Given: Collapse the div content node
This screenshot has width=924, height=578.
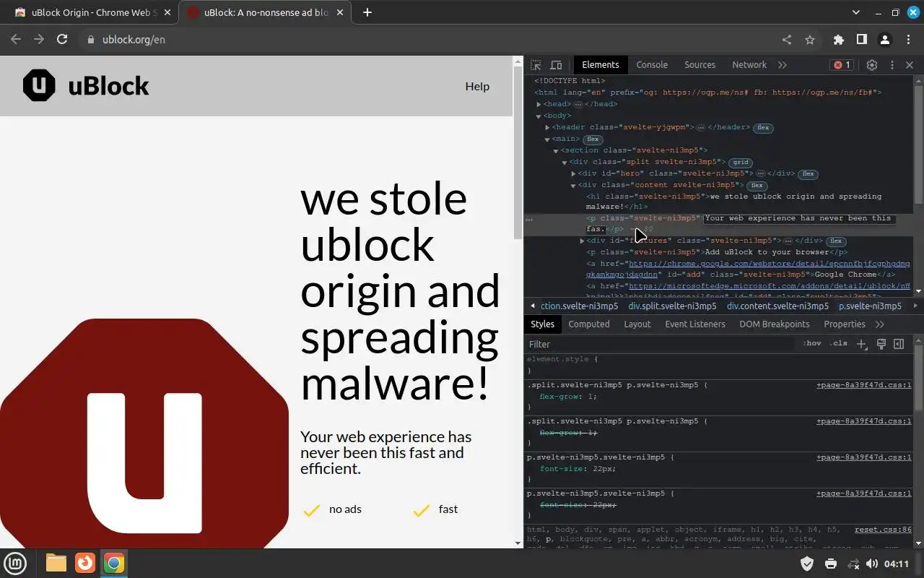Looking at the screenshot, I should coord(573,185).
